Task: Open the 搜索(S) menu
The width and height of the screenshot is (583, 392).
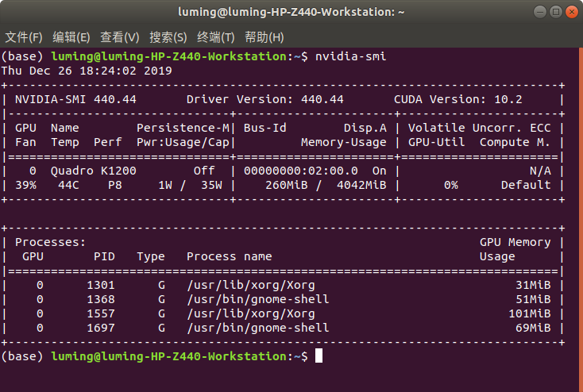Action: (168, 37)
